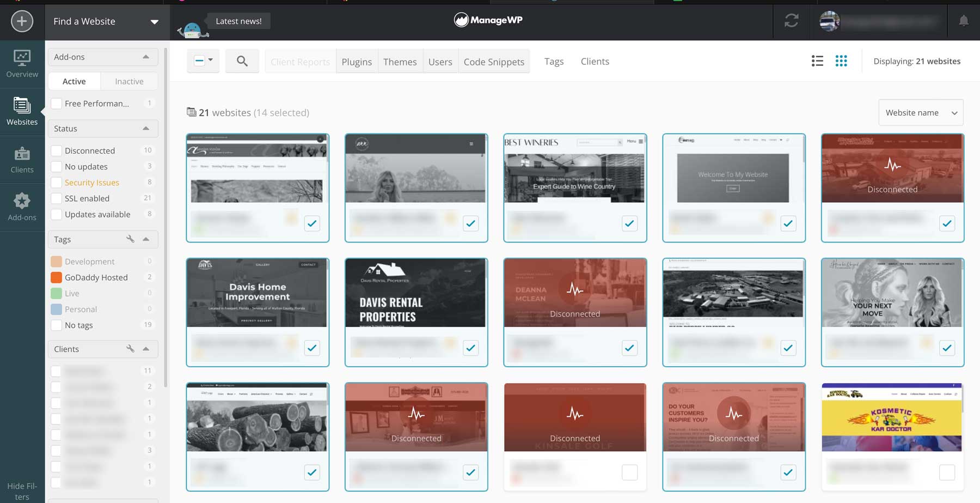Select the Kinsale Golf website card checkbox
The width and height of the screenshot is (980, 503).
pyautogui.click(x=629, y=472)
